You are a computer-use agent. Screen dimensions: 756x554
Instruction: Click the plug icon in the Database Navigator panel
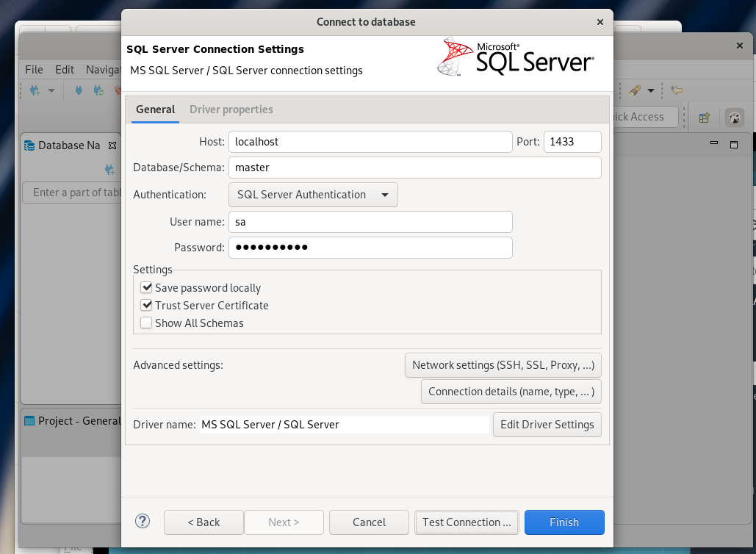[109, 169]
